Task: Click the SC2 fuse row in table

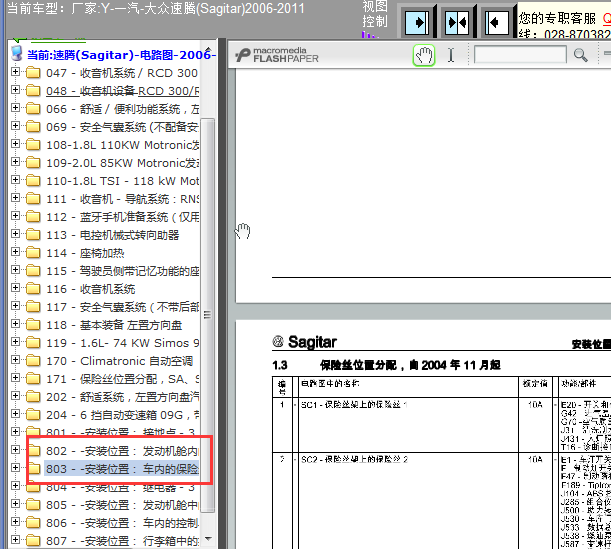Action: 441,501
